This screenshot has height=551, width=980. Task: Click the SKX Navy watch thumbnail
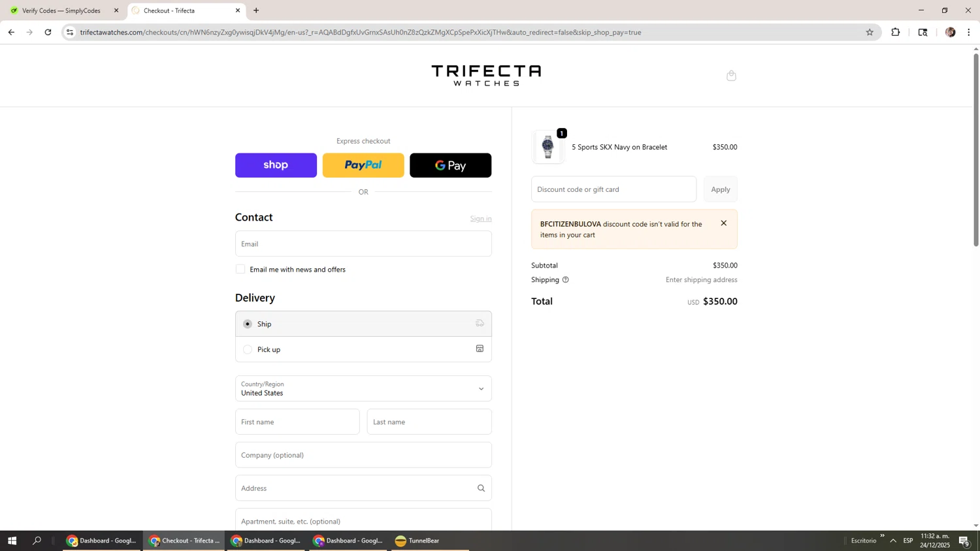(x=548, y=147)
